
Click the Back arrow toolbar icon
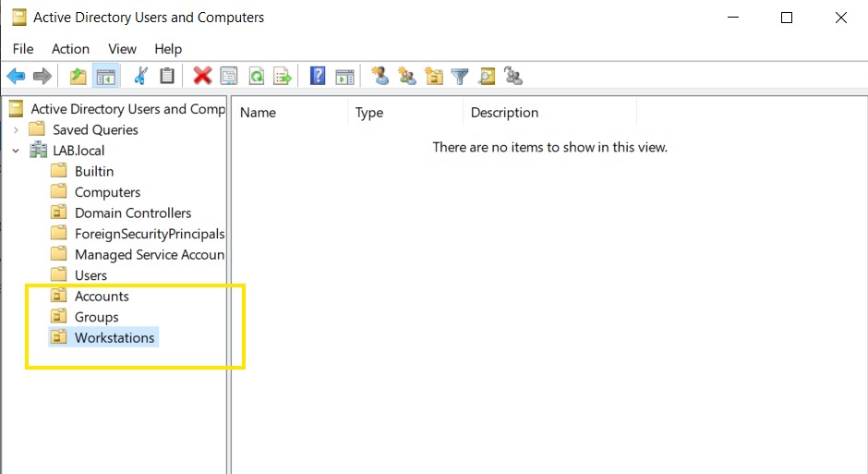point(17,76)
